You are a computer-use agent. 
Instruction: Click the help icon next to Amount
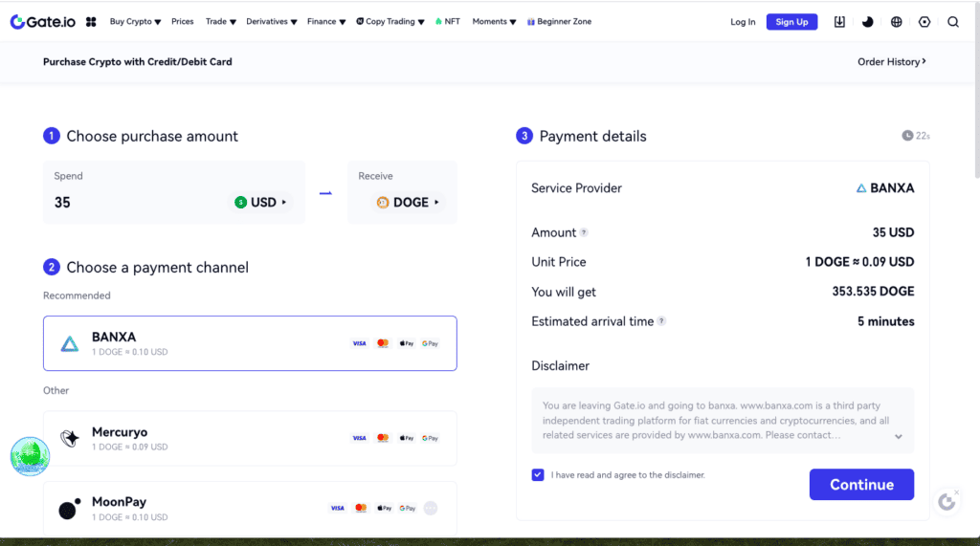(584, 232)
